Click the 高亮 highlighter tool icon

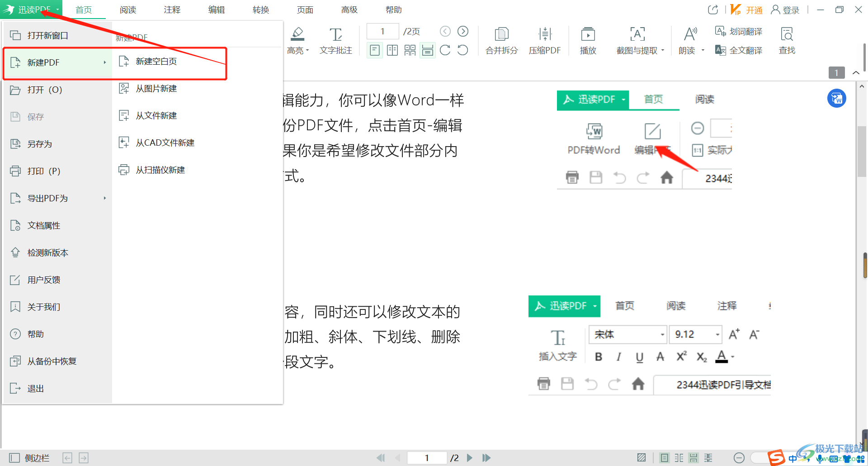pos(297,34)
